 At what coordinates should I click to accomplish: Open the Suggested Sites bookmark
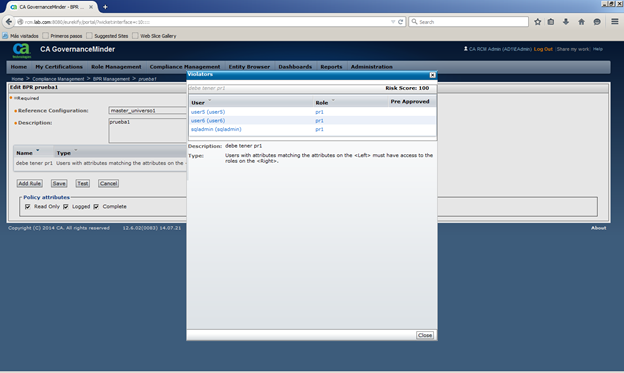click(107, 36)
